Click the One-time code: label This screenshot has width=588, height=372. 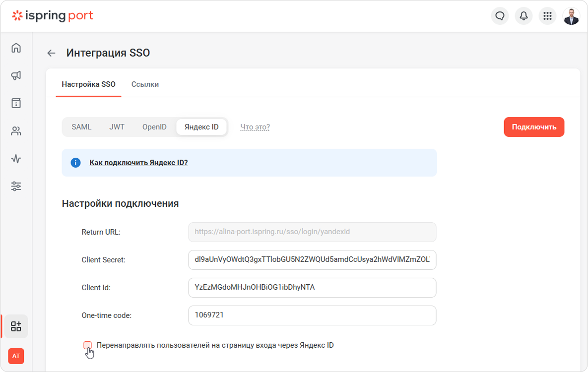107,315
